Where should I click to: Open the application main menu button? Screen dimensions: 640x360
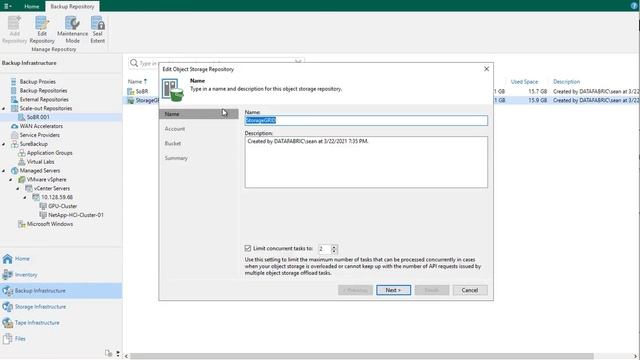click(x=7, y=6)
